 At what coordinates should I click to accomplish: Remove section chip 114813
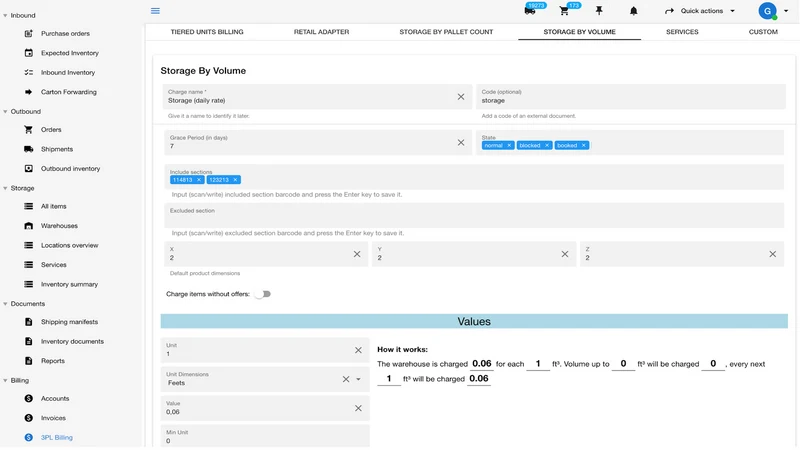pos(199,180)
